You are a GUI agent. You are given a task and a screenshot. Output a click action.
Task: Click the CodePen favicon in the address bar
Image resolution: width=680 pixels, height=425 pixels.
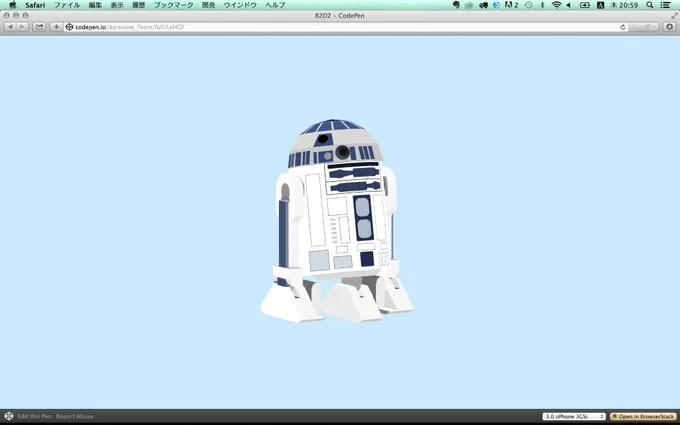(69, 27)
